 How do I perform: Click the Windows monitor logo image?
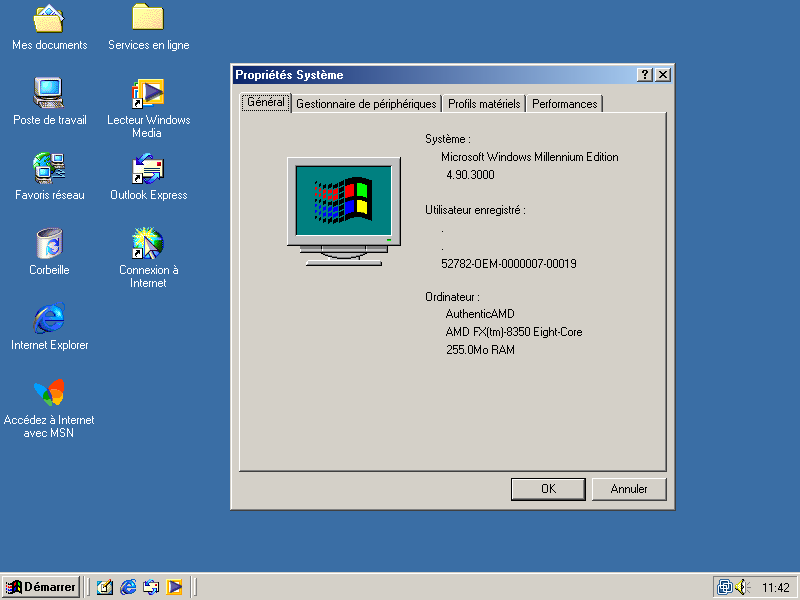pyautogui.click(x=344, y=211)
